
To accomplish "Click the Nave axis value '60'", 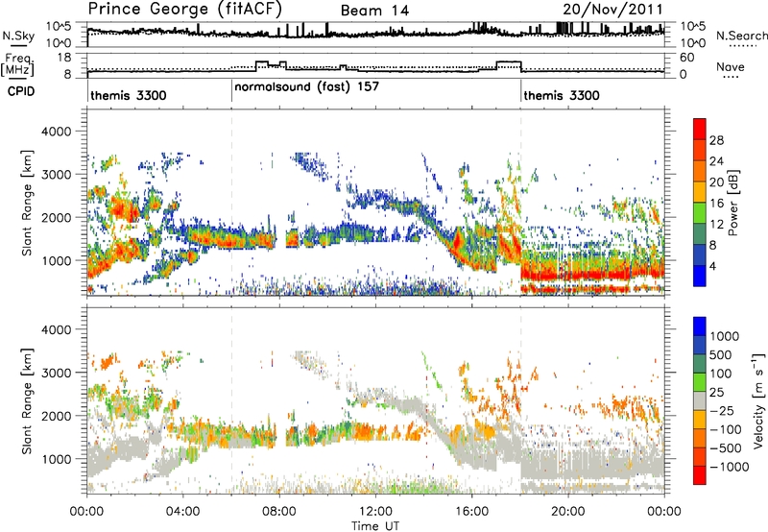I will [x=687, y=58].
